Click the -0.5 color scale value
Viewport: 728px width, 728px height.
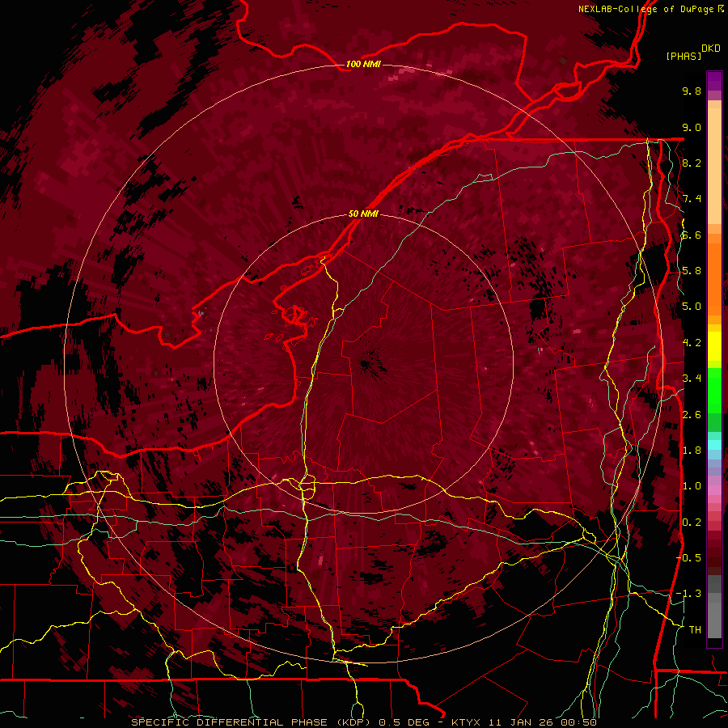pyautogui.click(x=688, y=558)
